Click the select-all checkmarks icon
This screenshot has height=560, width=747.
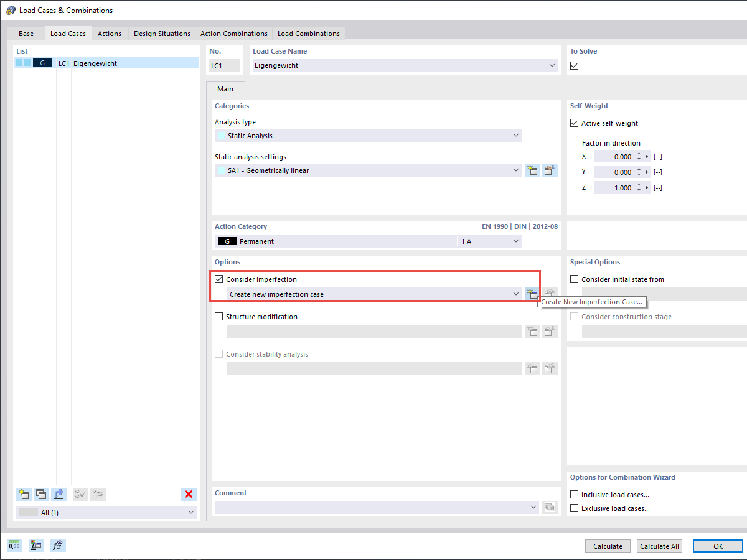[80, 494]
